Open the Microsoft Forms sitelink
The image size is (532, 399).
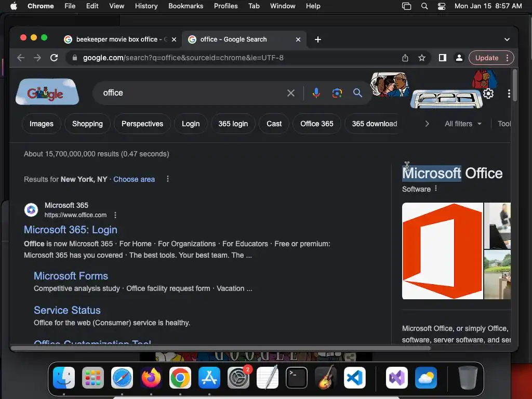71,276
